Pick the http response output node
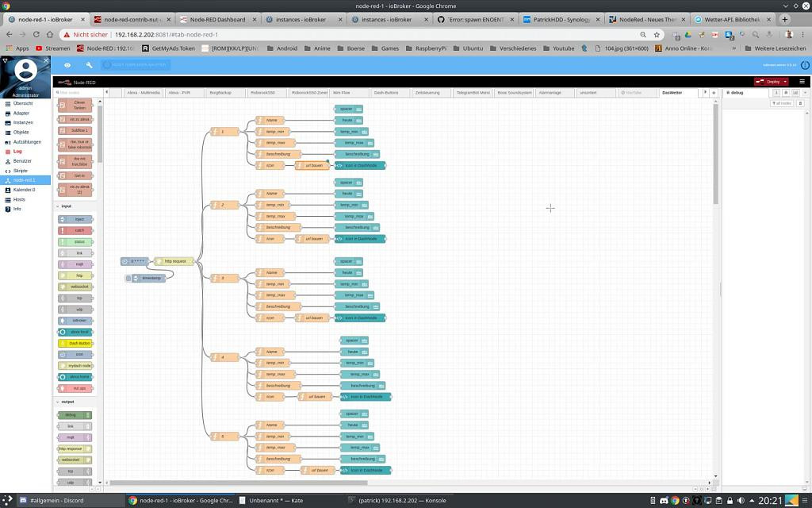812x508 pixels. tap(75, 449)
